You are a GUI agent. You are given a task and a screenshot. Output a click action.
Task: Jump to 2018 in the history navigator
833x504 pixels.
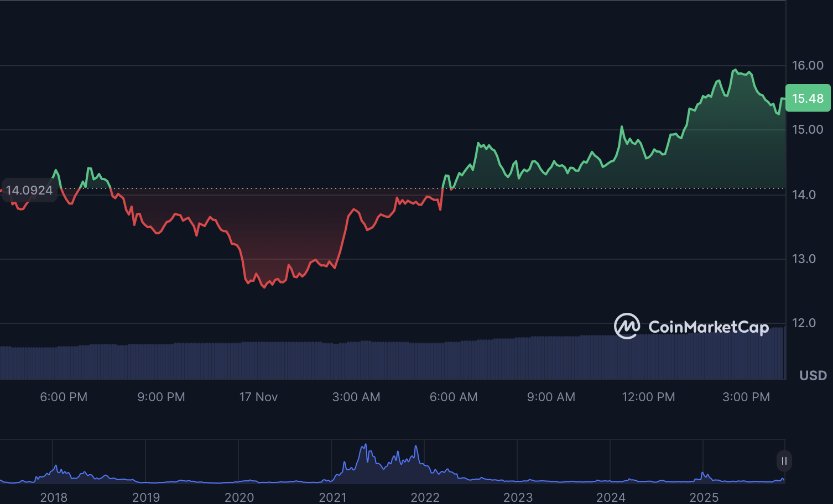[54, 497]
